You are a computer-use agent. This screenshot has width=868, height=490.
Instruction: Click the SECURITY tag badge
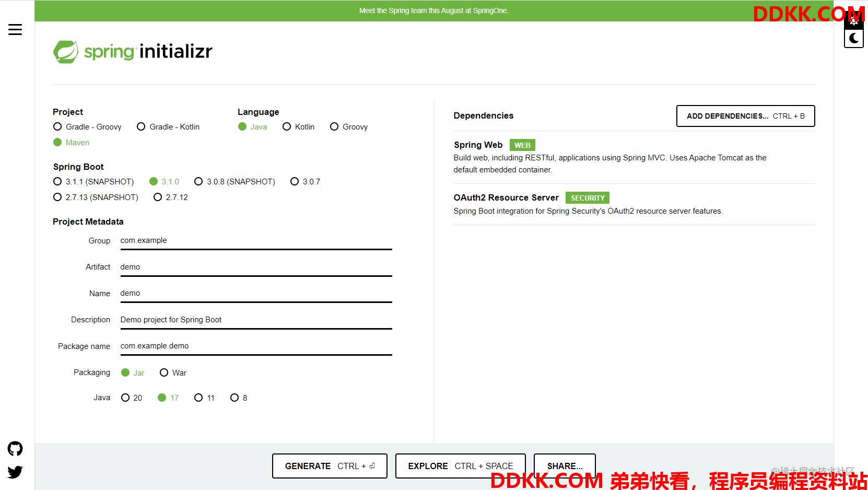[x=588, y=198]
